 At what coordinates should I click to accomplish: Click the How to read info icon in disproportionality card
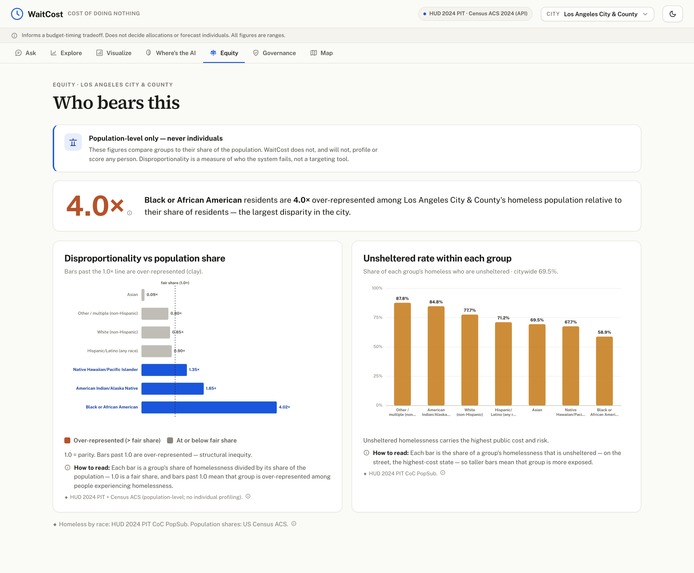click(67, 467)
